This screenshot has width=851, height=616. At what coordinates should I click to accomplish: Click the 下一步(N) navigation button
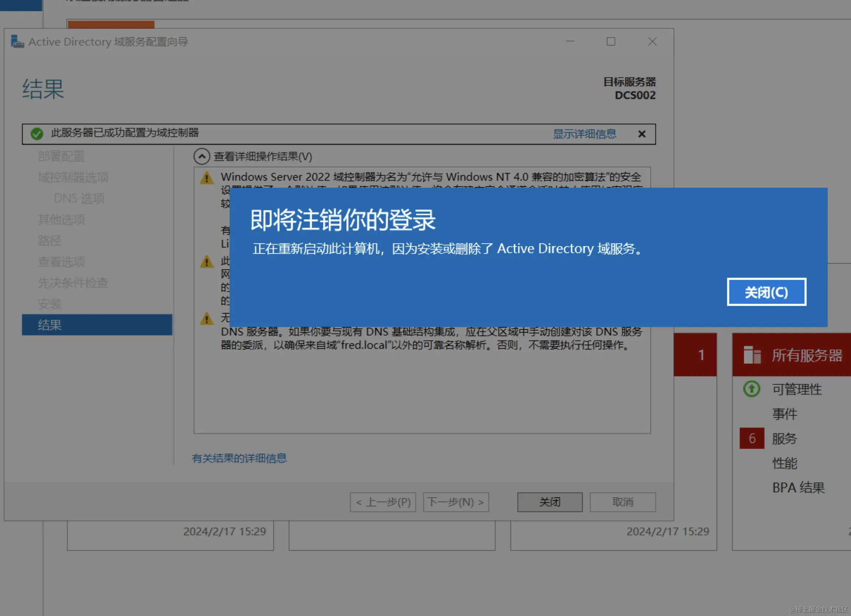click(456, 502)
